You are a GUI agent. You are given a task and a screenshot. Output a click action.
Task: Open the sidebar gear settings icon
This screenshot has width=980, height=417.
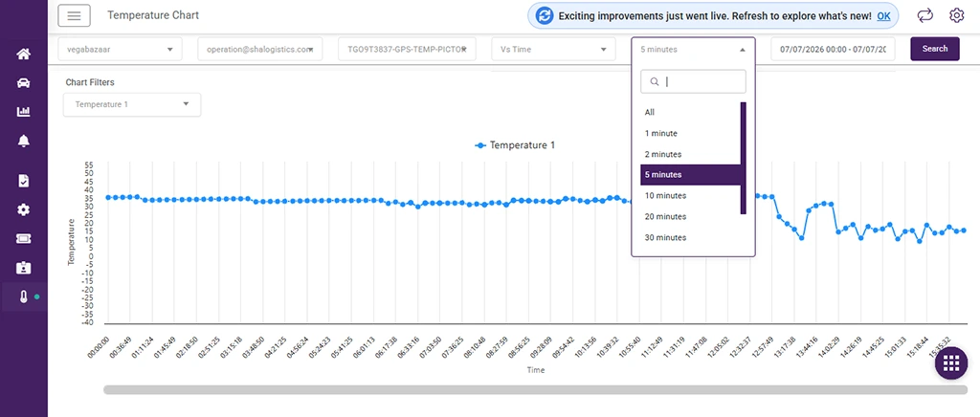click(24, 209)
